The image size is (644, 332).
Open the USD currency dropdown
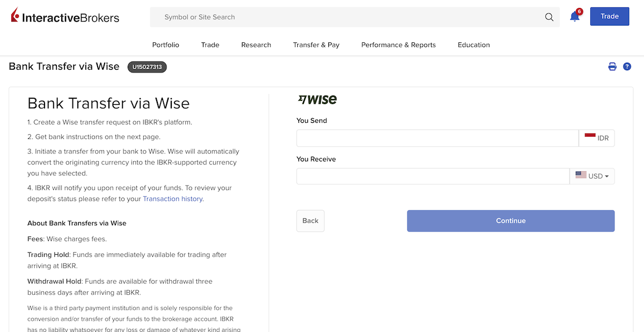coord(592,176)
